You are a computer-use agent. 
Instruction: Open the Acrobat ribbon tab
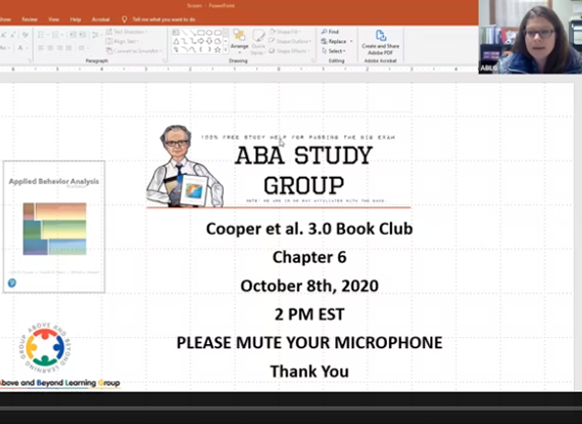pos(101,19)
